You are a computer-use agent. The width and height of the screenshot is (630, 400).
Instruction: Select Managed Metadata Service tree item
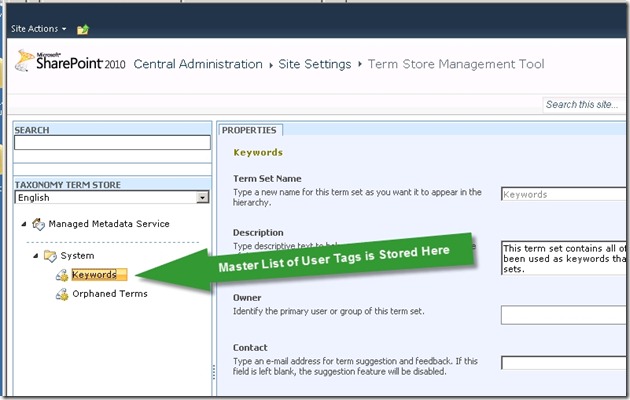click(x=109, y=224)
